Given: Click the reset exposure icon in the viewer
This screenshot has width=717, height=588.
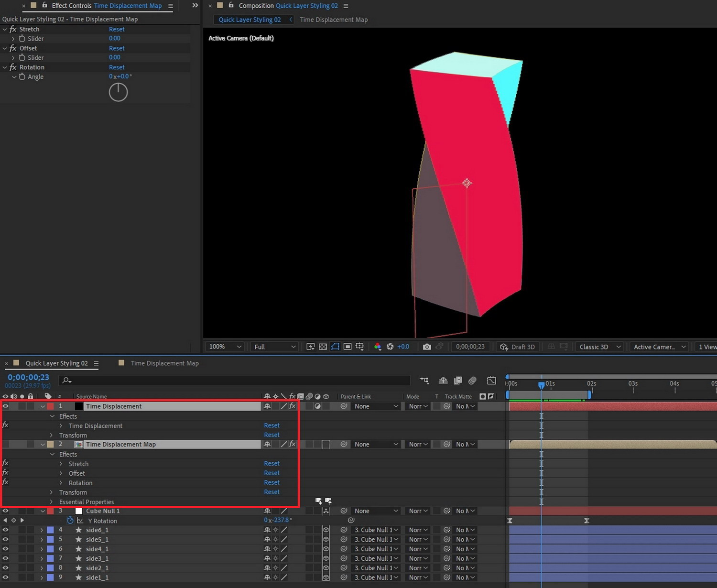Looking at the screenshot, I should coord(390,347).
